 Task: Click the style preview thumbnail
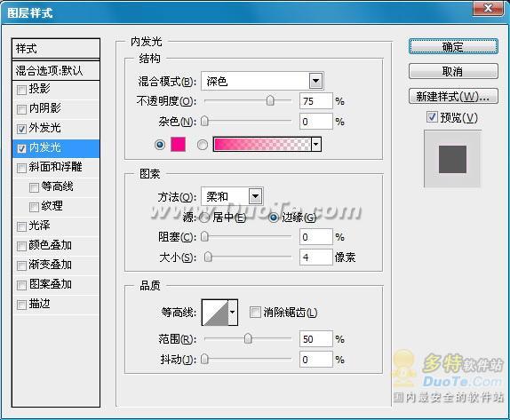(x=452, y=159)
